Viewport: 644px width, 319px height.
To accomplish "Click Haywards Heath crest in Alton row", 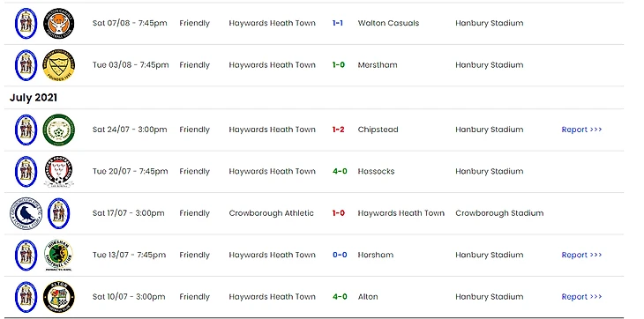I will [26, 297].
